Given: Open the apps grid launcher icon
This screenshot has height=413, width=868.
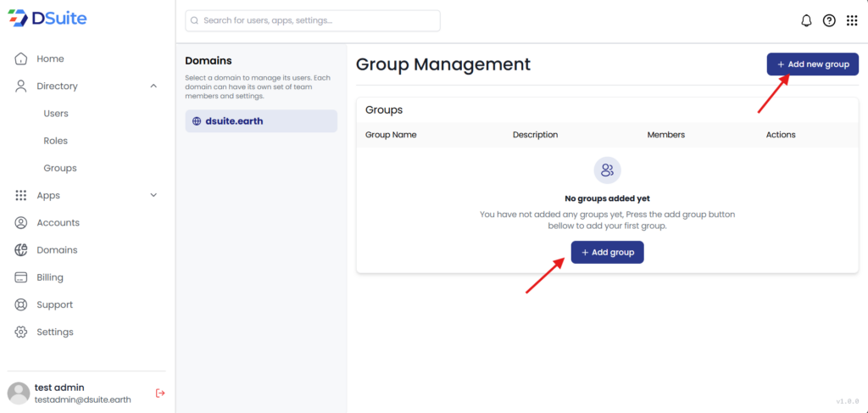Looking at the screenshot, I should [x=852, y=20].
